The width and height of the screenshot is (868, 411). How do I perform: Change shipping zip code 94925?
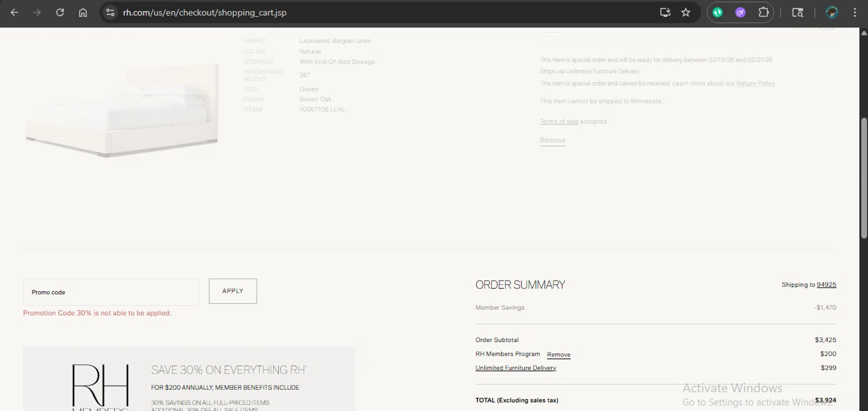click(x=826, y=284)
